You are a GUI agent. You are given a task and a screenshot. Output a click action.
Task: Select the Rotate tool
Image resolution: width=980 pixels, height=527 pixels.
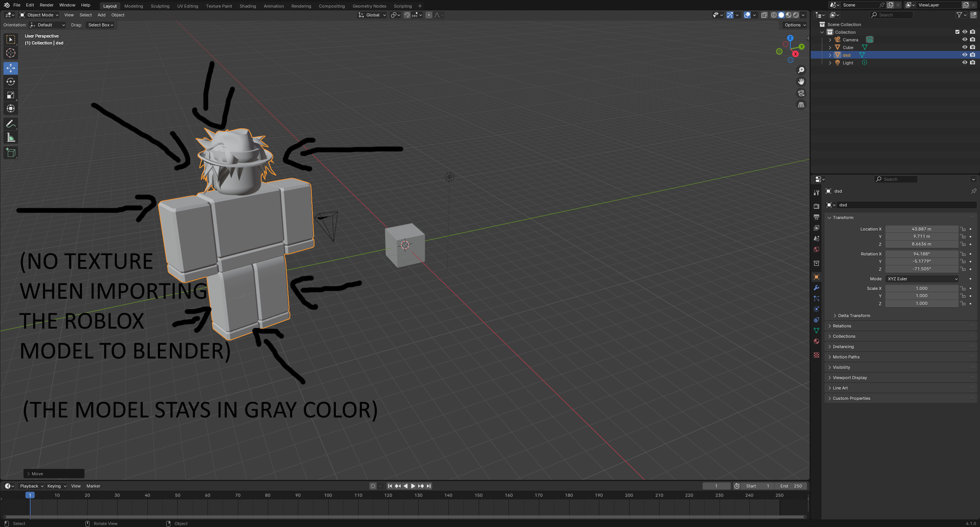[x=11, y=82]
